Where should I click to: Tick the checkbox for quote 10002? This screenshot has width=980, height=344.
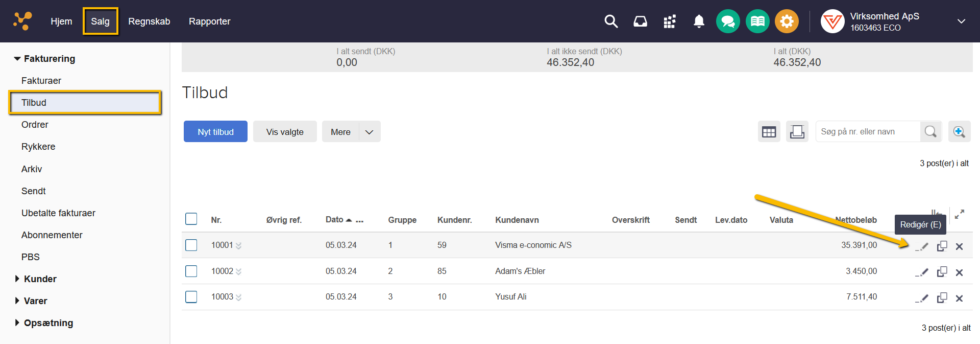click(191, 271)
